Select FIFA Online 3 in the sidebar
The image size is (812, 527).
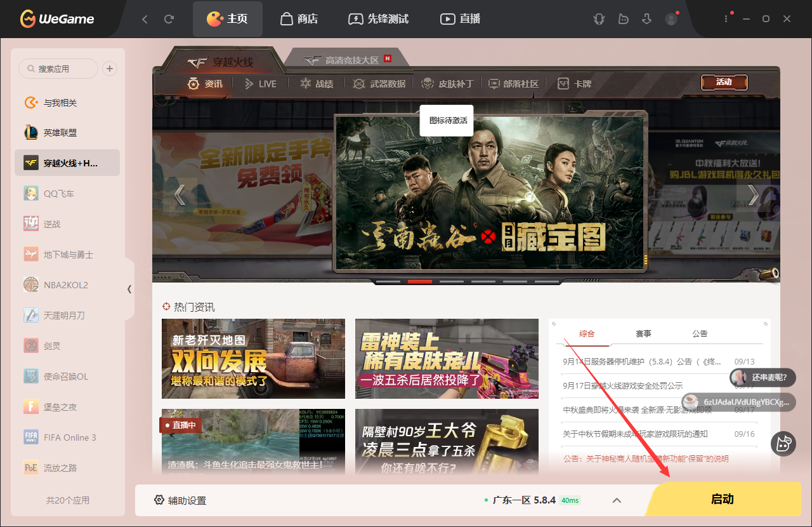pyautogui.click(x=67, y=437)
